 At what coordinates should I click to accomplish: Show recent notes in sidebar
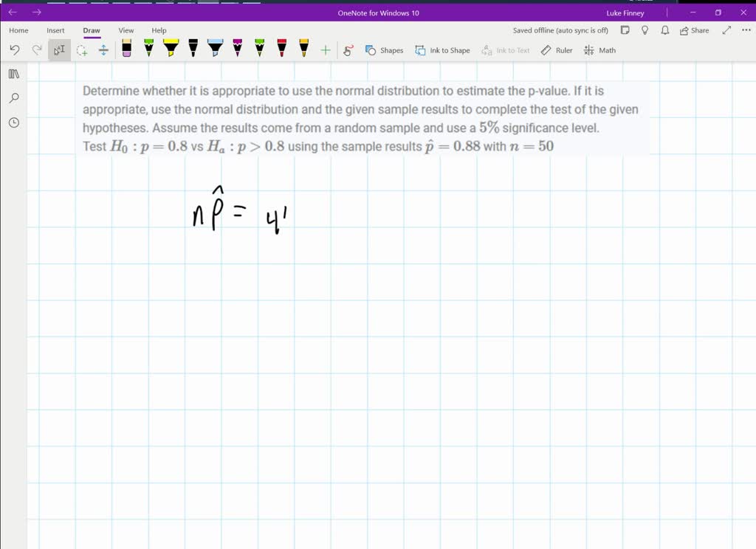(x=13, y=122)
